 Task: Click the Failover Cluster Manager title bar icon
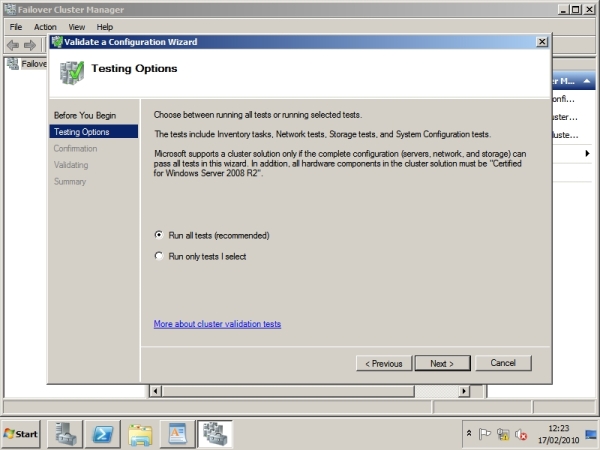[x=10, y=9]
